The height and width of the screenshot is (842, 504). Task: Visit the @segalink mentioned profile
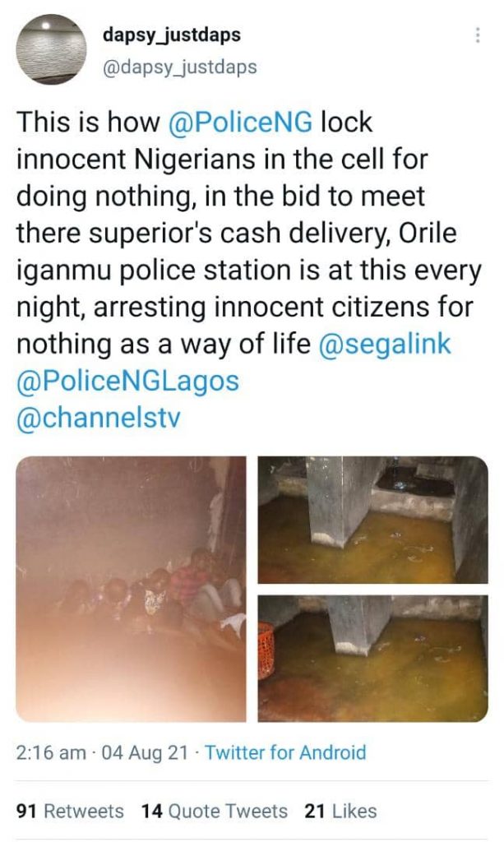coord(385,344)
